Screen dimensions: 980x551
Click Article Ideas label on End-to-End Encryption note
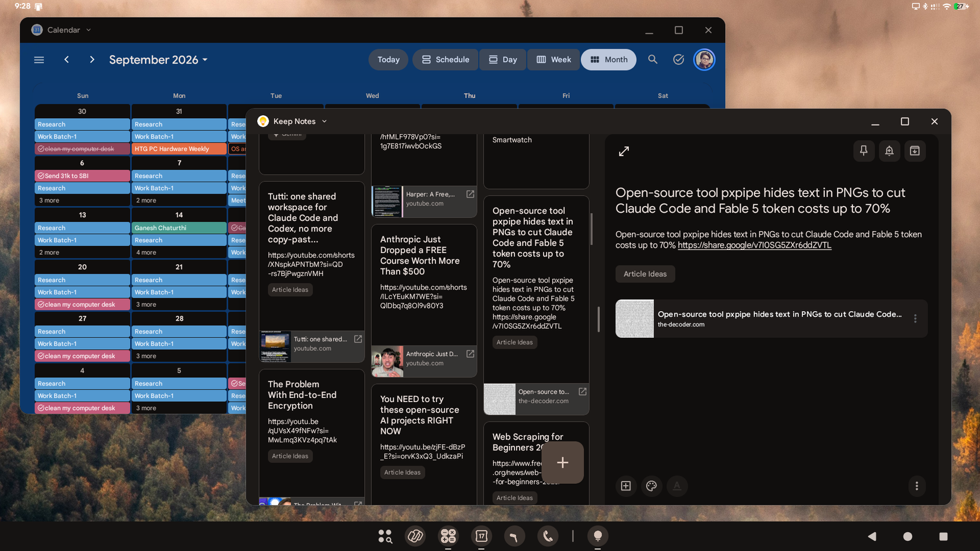[290, 456]
